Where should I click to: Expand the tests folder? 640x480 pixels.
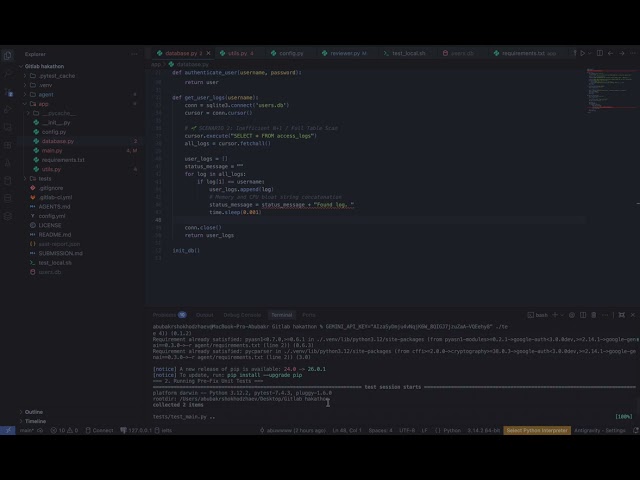pyautogui.click(x=45, y=178)
